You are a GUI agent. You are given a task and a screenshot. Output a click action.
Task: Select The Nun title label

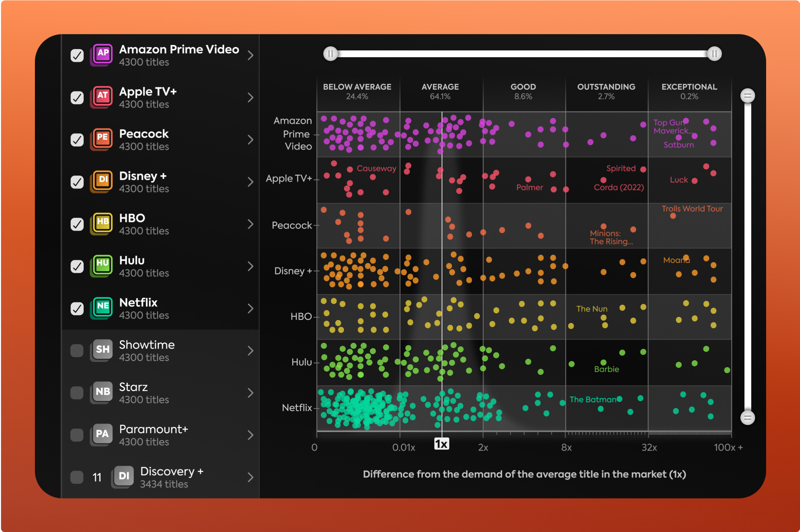[592, 309]
